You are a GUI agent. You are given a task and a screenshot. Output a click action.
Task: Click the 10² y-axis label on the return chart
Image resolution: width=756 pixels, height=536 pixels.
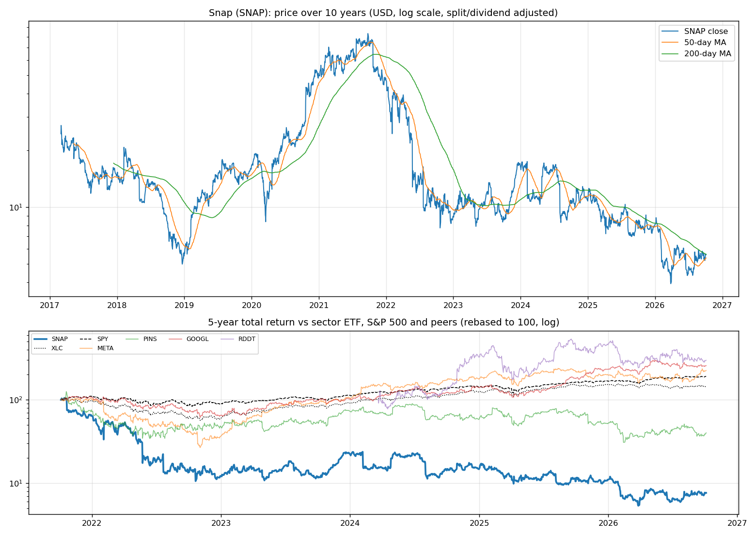(x=17, y=400)
